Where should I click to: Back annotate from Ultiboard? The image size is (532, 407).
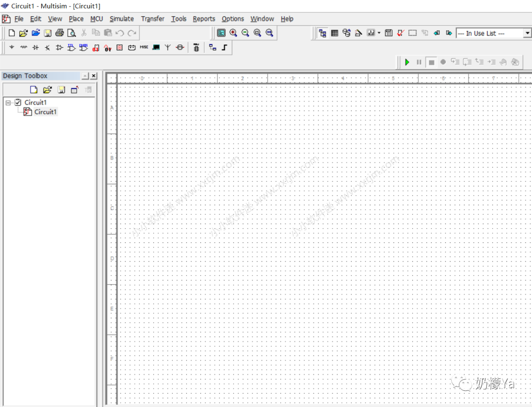click(x=437, y=33)
